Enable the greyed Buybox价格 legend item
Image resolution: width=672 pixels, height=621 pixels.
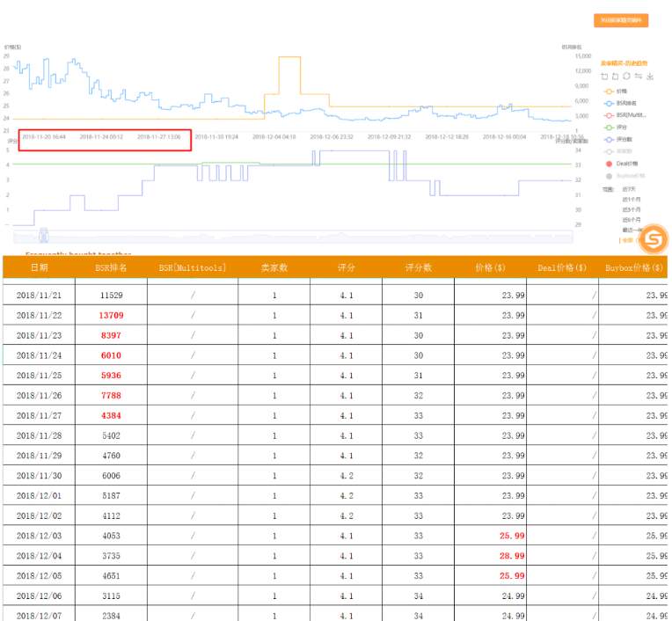tap(621, 176)
